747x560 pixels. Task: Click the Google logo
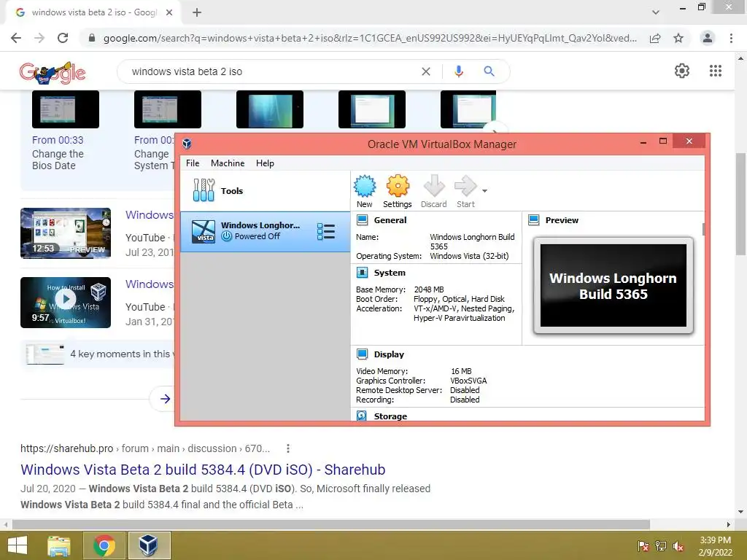pos(53,72)
